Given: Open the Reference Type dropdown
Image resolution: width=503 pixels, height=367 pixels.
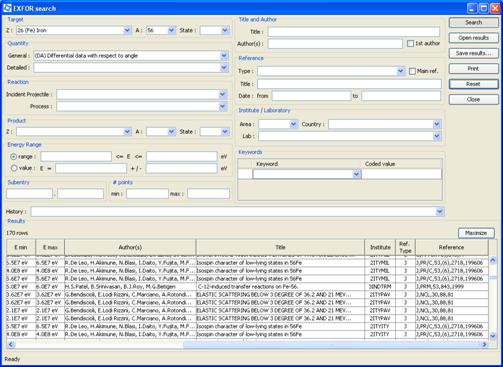Looking at the screenshot, I should coord(400,71).
